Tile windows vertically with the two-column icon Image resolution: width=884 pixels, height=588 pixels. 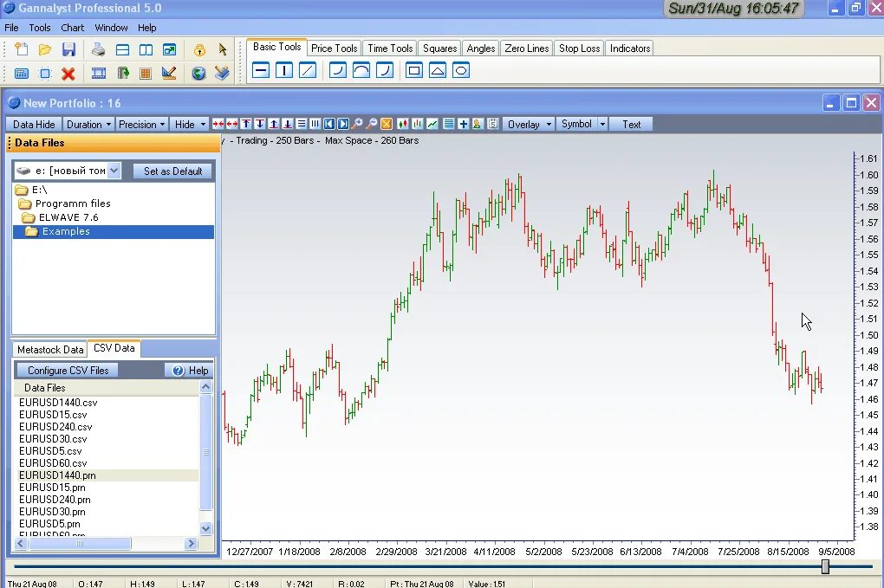pos(146,49)
